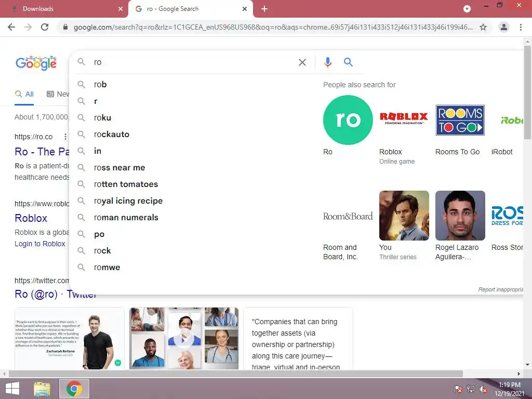The height and width of the screenshot is (399, 532).
Task: Focus the Google search input field
Action: click(x=193, y=62)
